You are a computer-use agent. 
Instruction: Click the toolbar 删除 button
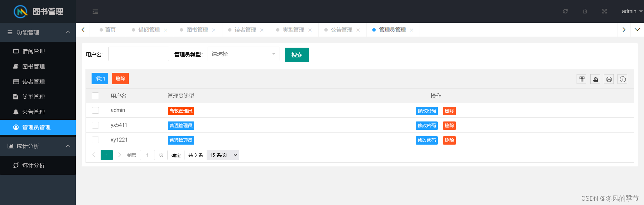coord(120,79)
